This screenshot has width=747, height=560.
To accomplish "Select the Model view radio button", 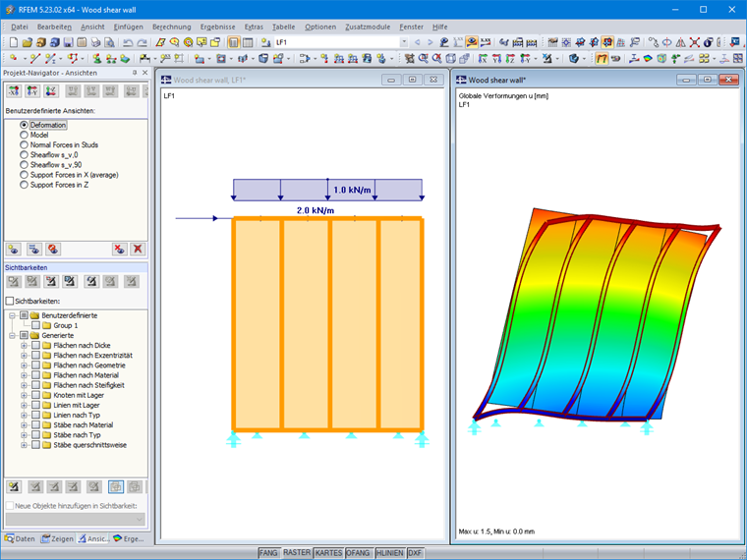I will pos(24,135).
